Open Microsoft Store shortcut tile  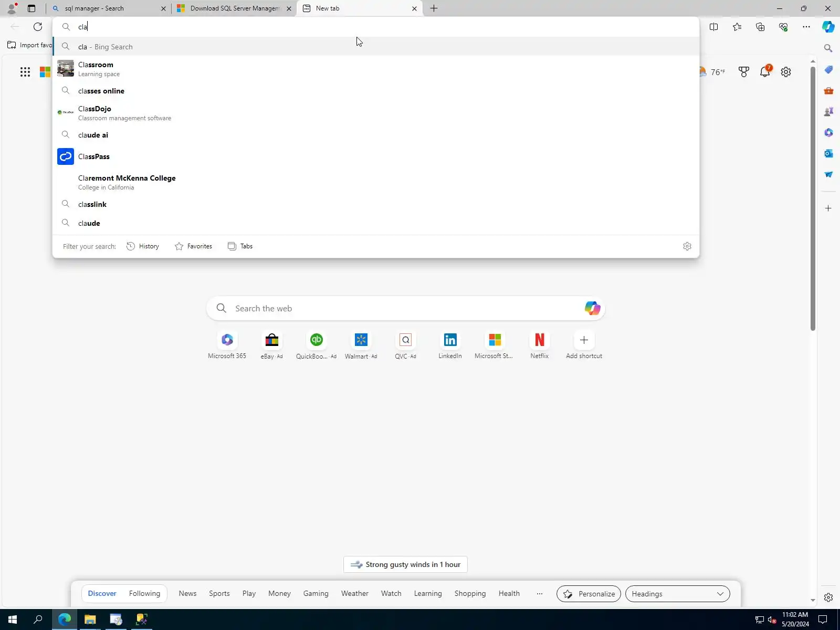click(495, 345)
